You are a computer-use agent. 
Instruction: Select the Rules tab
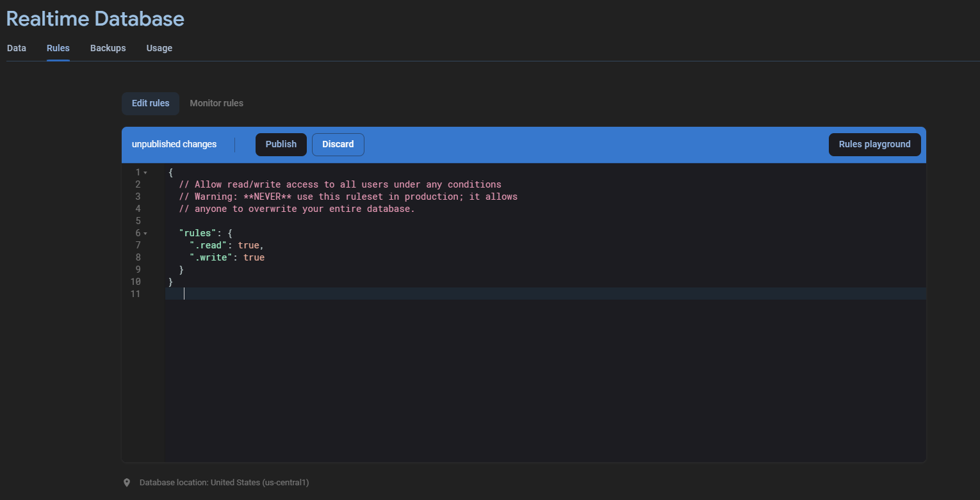click(58, 48)
